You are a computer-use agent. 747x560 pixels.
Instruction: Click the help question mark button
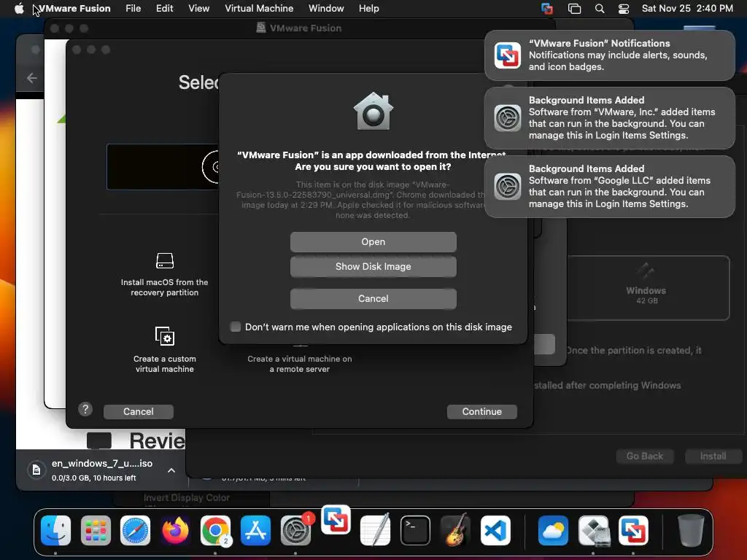[85, 409]
